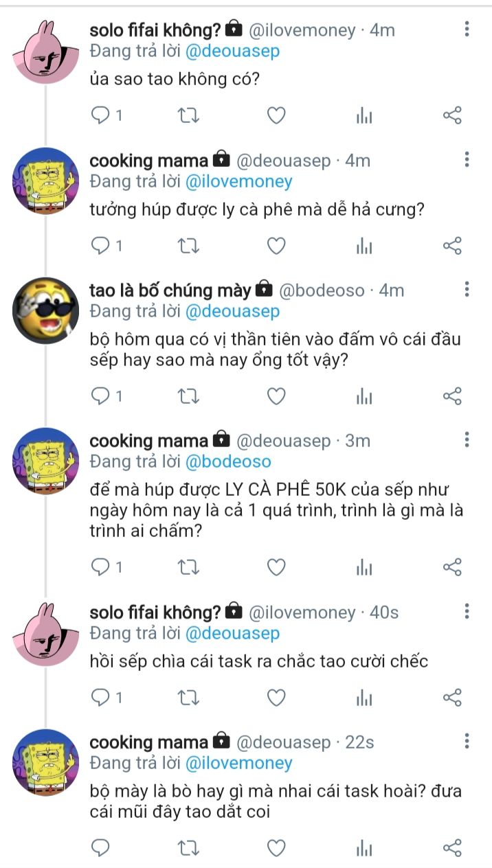Open the @bodeoso reply-to mention link
This screenshot has height=868, width=492.
228,461
